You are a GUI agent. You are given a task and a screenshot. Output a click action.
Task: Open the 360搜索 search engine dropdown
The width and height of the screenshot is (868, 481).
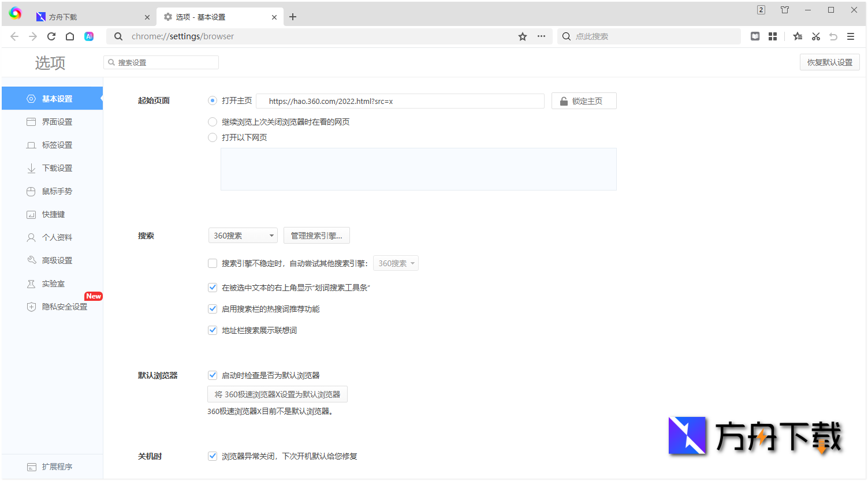click(243, 235)
